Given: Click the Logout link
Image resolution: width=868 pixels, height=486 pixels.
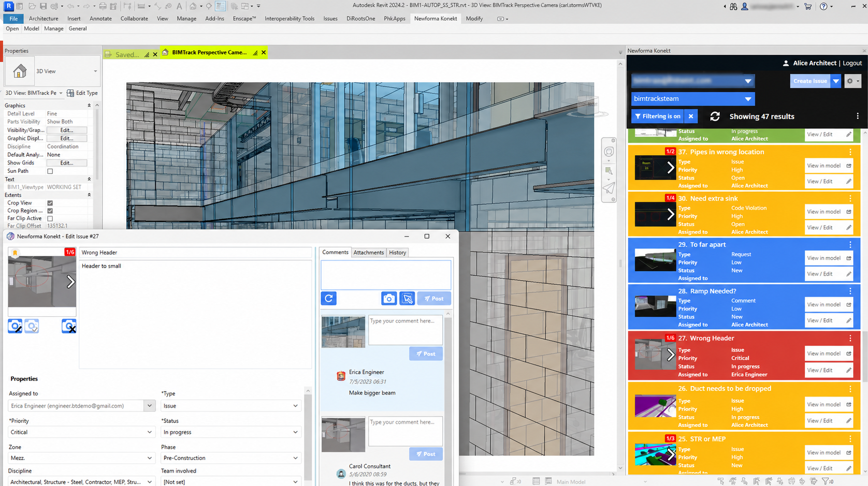Looking at the screenshot, I should (852, 63).
